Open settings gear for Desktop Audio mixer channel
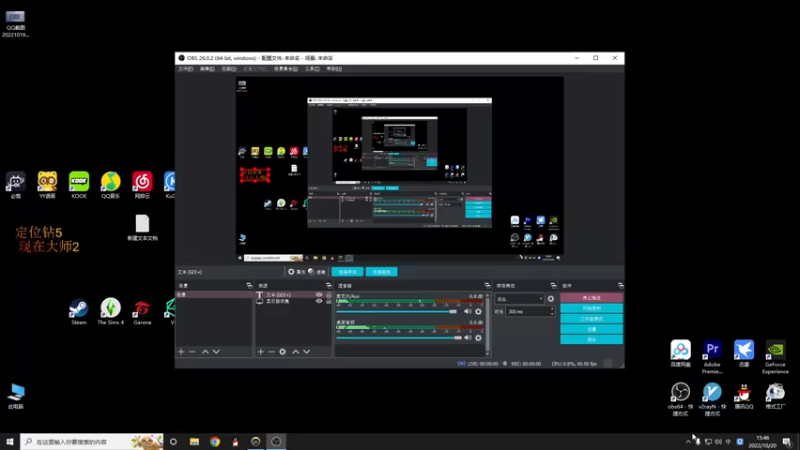The image size is (800, 450). 478,338
